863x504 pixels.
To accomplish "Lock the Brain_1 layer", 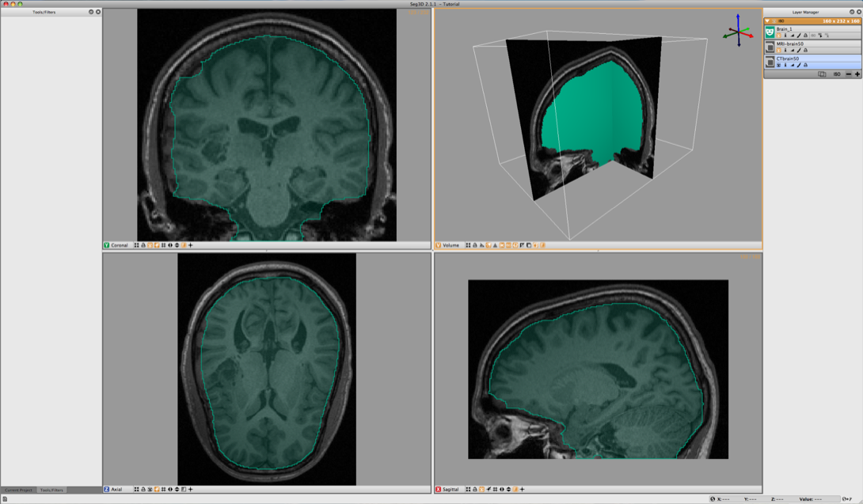I will pos(806,36).
